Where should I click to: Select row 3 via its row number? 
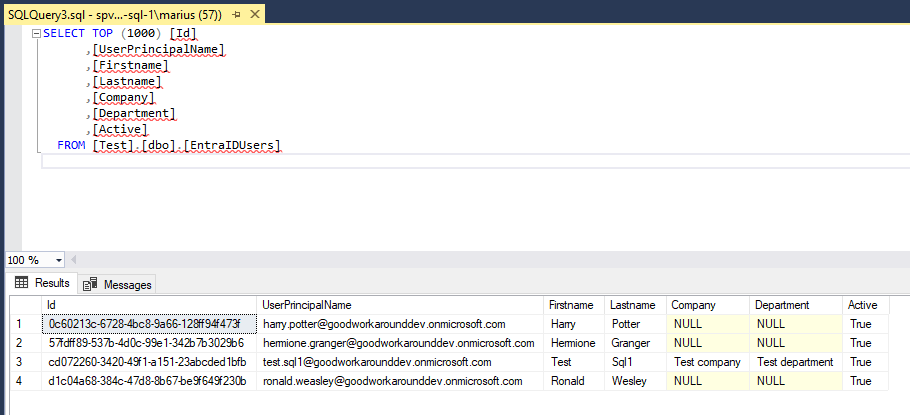pyautogui.click(x=20, y=362)
